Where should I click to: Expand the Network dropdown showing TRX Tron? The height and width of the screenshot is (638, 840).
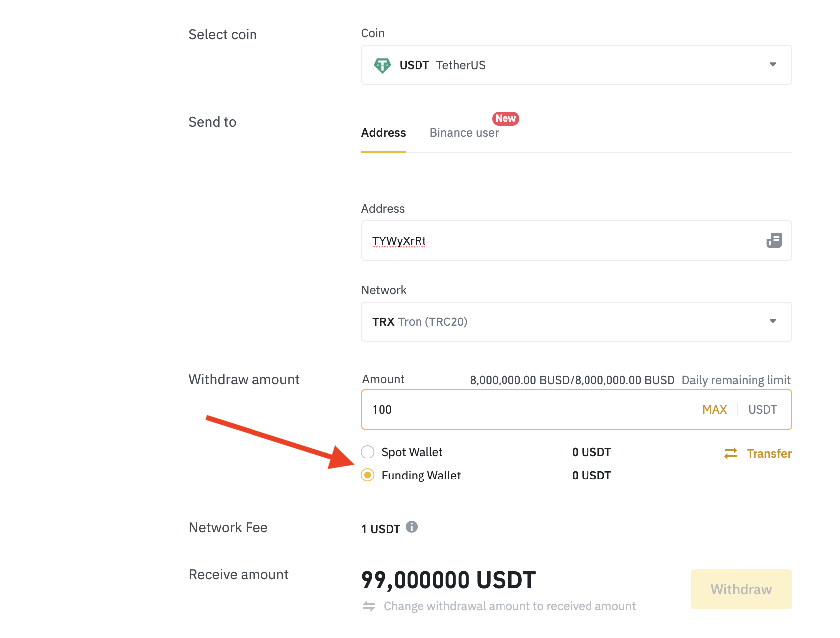coord(577,322)
